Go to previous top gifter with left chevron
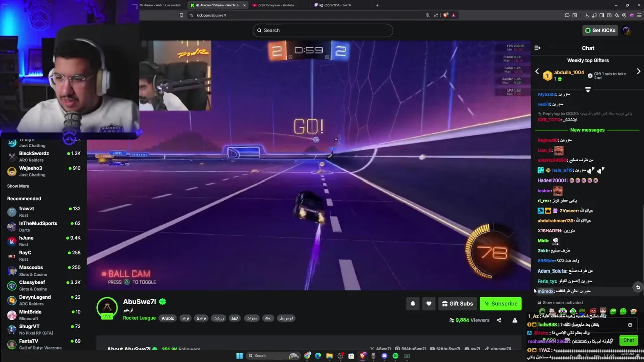The height and width of the screenshot is (362, 644). pyautogui.click(x=537, y=72)
